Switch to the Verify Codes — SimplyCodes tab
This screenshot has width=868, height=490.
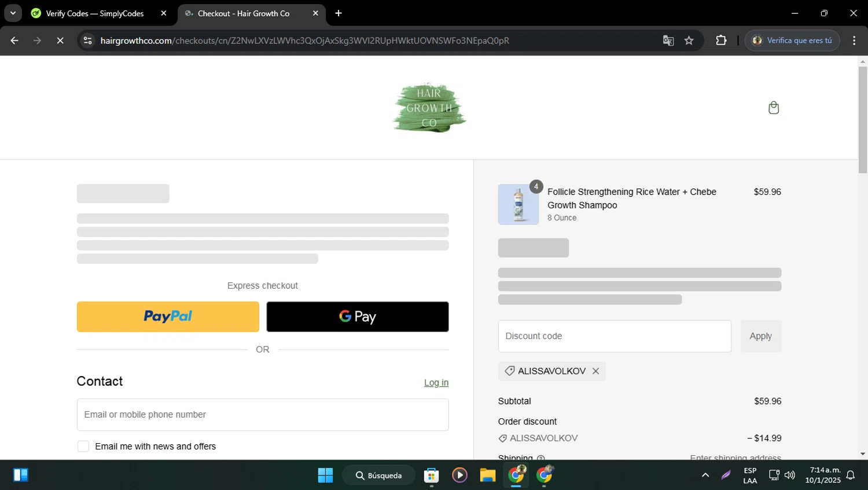pos(95,13)
